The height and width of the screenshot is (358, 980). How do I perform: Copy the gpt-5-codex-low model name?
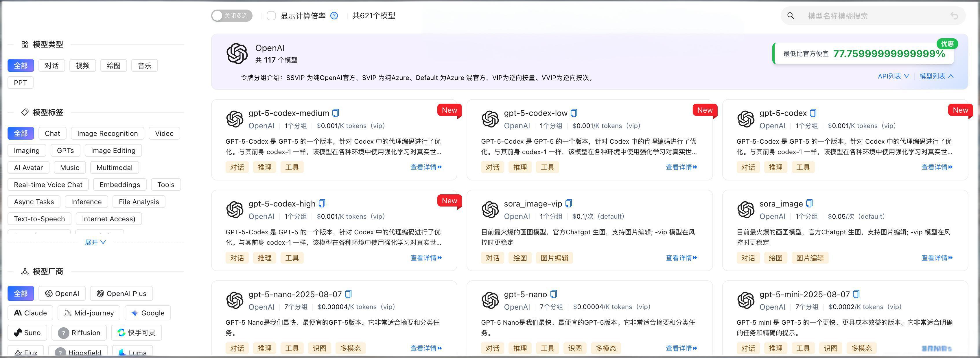click(574, 113)
